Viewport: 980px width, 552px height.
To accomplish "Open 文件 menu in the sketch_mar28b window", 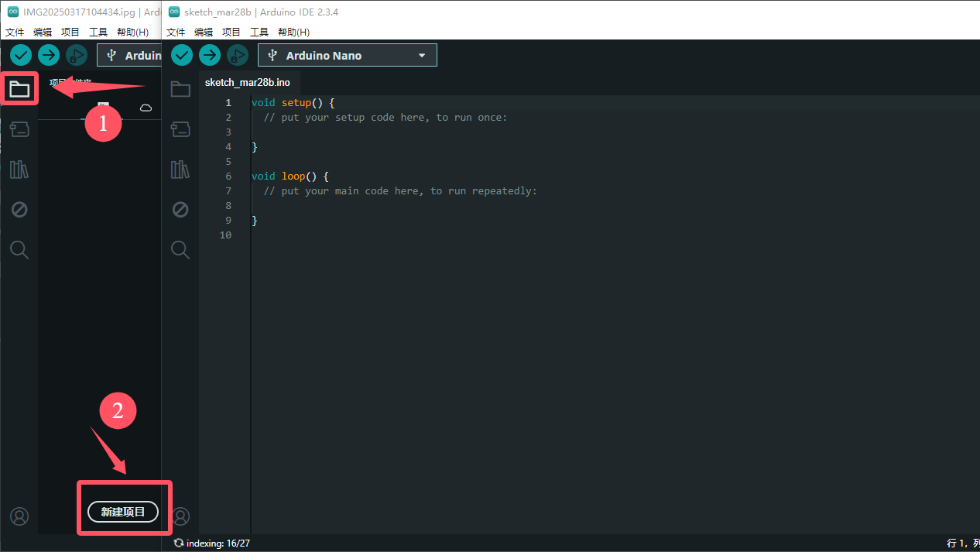I will point(176,33).
